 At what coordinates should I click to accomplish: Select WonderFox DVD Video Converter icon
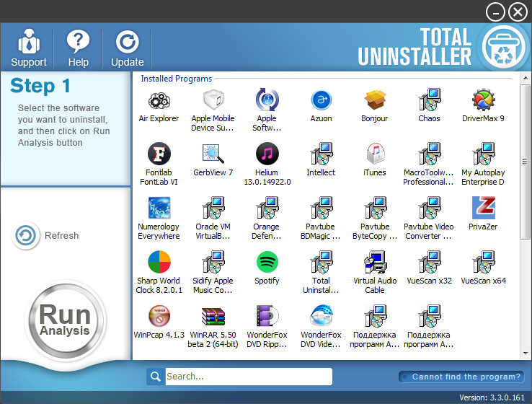[321, 316]
